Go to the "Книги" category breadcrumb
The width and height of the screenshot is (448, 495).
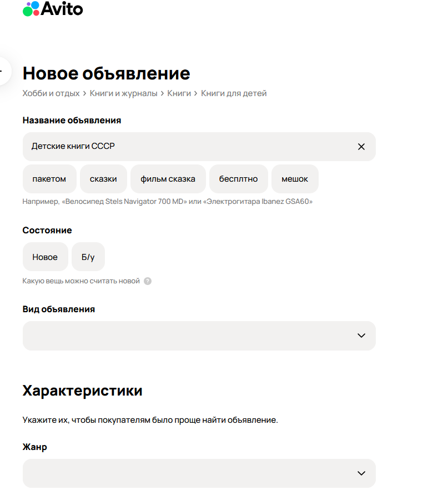coord(179,93)
